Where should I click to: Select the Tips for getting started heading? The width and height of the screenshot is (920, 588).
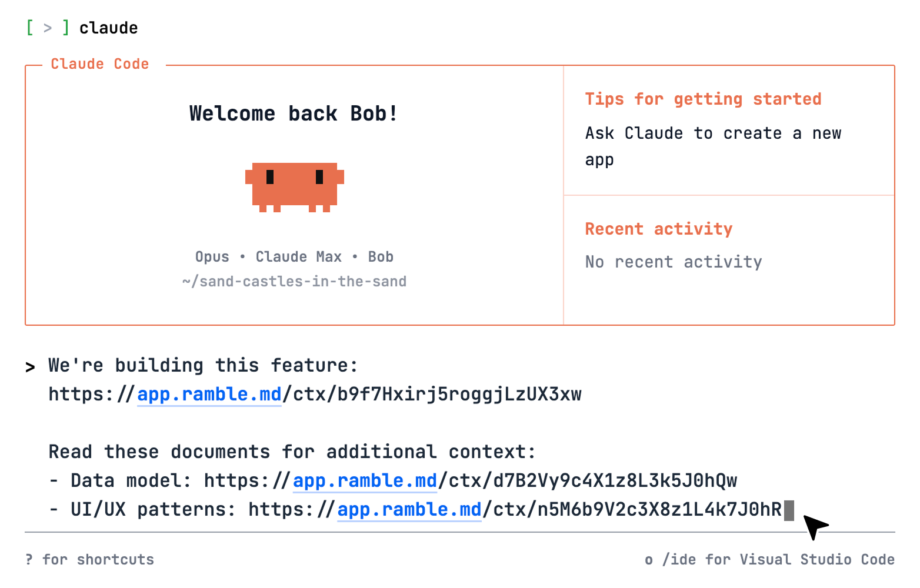point(703,99)
